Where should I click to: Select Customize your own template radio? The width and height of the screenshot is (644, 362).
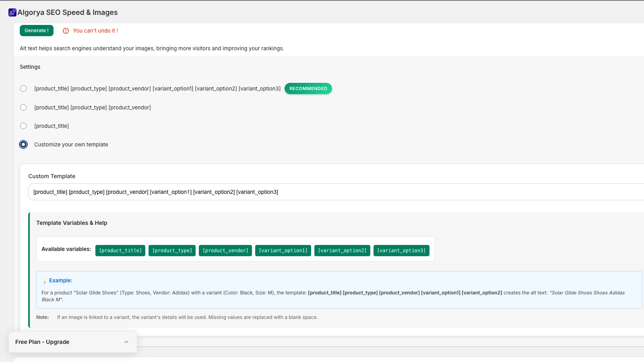[23, 144]
